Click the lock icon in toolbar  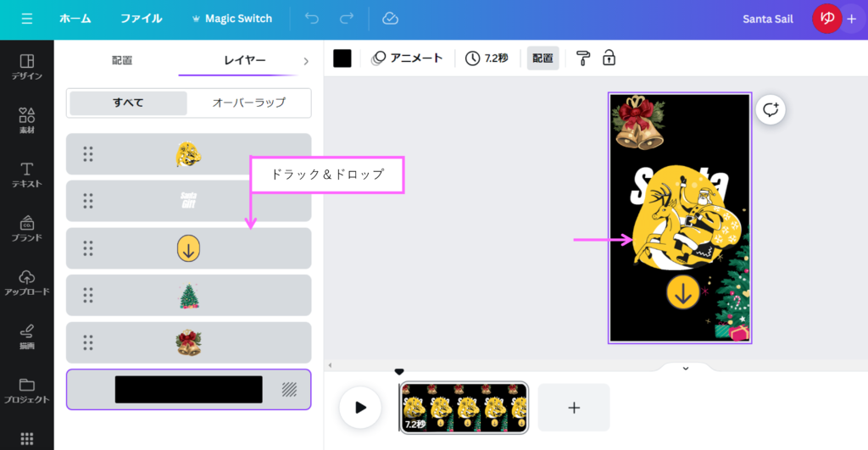pyautogui.click(x=609, y=58)
